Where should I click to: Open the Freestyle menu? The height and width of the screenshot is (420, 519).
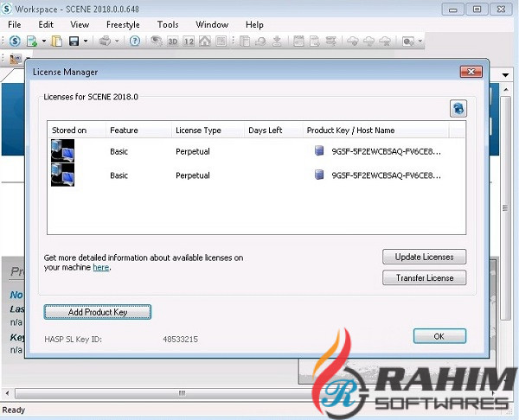coord(123,25)
